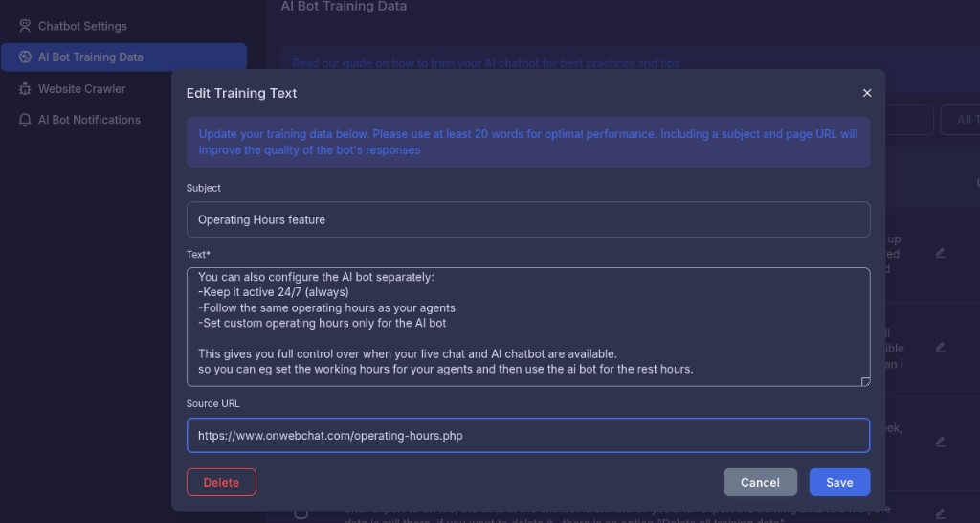Click the AI Bot Training Data sidebar icon
This screenshot has width=980, height=523.
[x=26, y=57]
